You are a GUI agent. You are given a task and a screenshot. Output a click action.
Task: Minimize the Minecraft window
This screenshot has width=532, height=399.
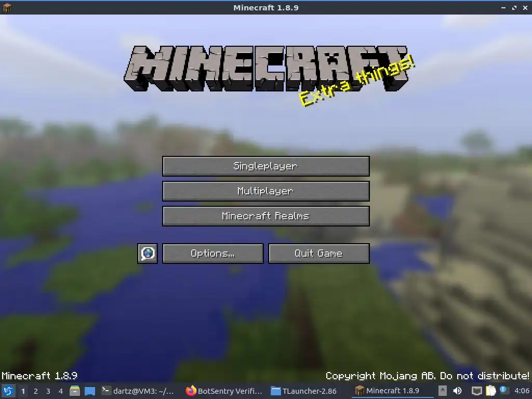coord(503,7)
